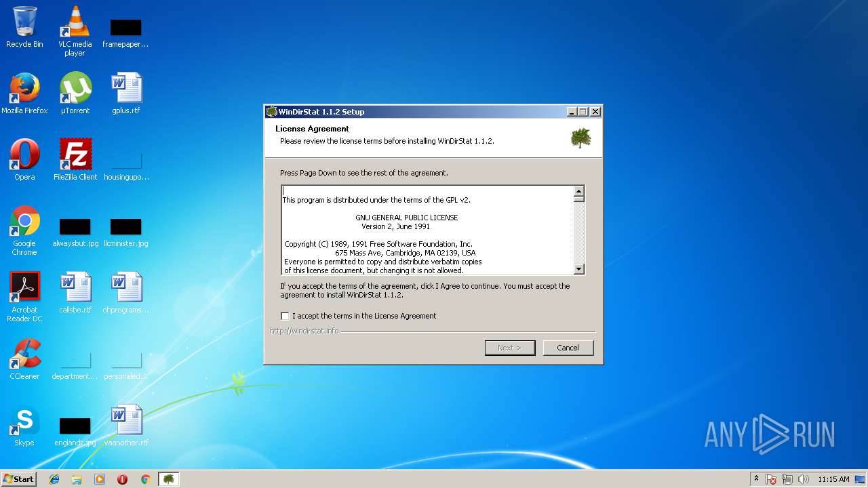Minimize the WinDirStat Setup window
The width and height of the screenshot is (868, 488).
pos(572,112)
